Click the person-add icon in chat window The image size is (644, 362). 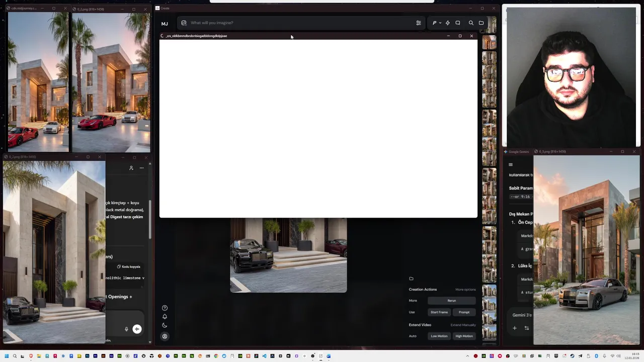(131, 168)
